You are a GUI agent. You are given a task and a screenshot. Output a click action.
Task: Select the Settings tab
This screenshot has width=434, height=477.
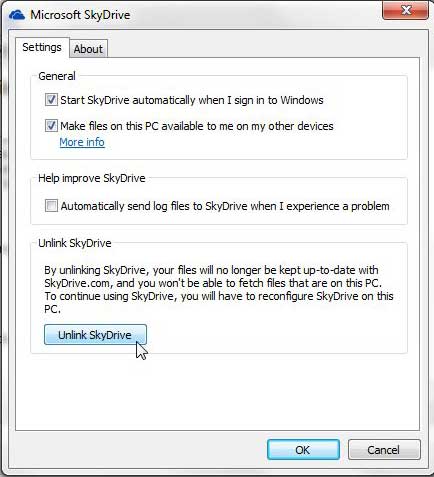coord(42,47)
